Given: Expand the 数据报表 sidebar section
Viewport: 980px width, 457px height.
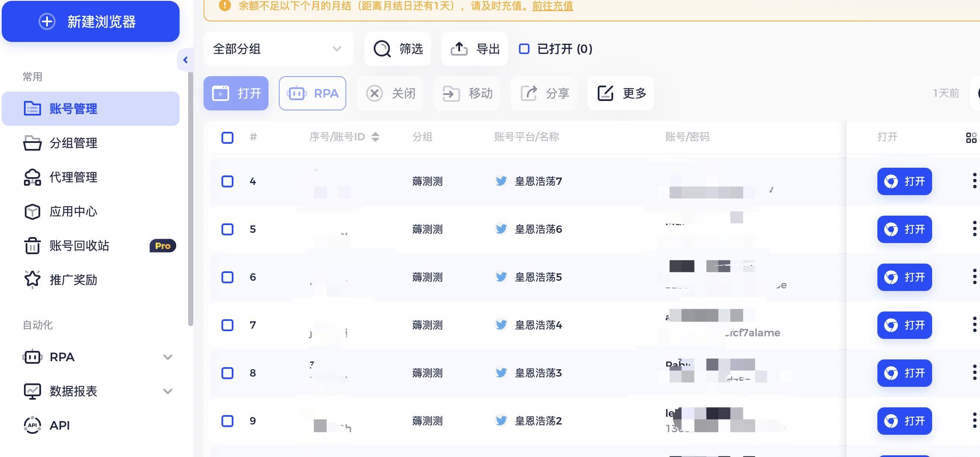Looking at the screenshot, I should pyautogui.click(x=168, y=391).
